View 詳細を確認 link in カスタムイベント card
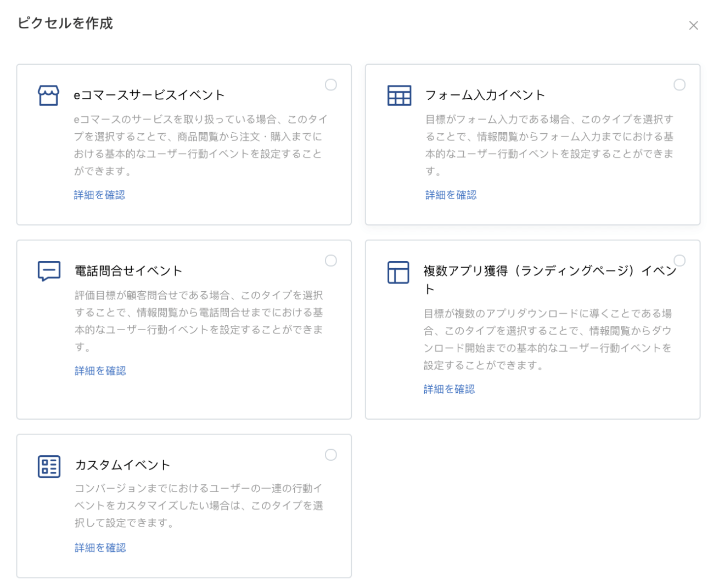 pyautogui.click(x=100, y=547)
